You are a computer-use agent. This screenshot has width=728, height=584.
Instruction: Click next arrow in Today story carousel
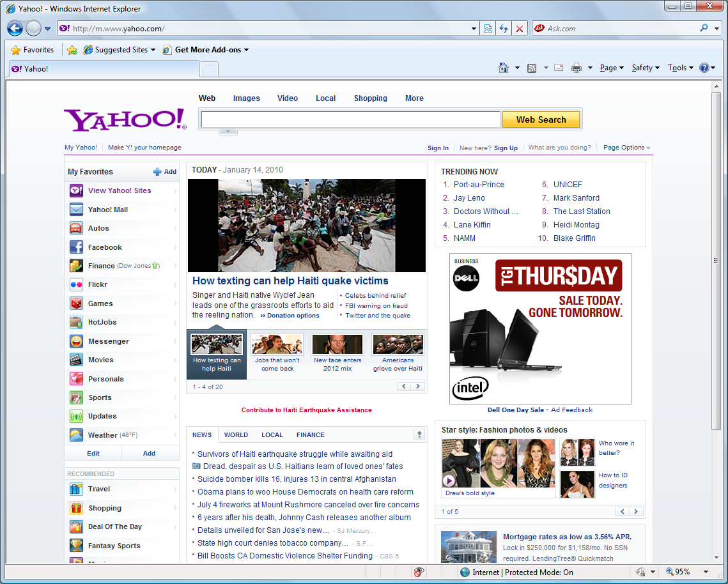418,387
